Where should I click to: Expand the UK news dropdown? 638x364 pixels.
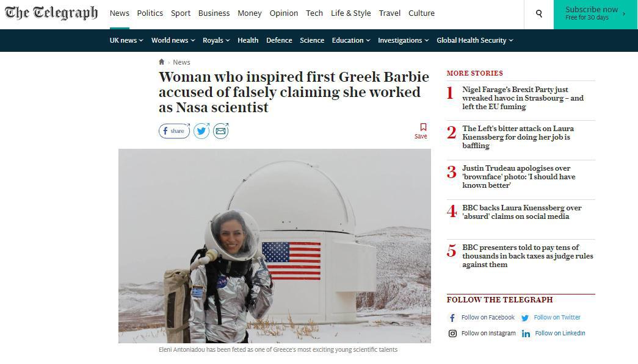pyautogui.click(x=126, y=40)
